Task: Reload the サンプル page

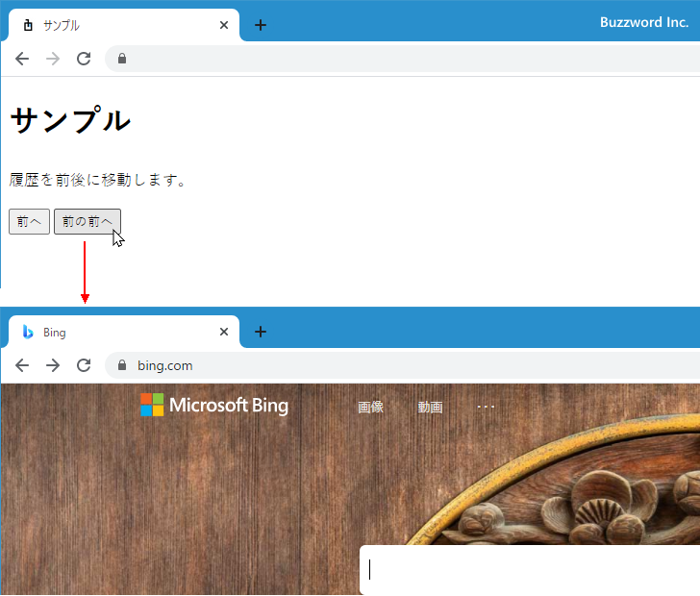Action: tap(84, 59)
